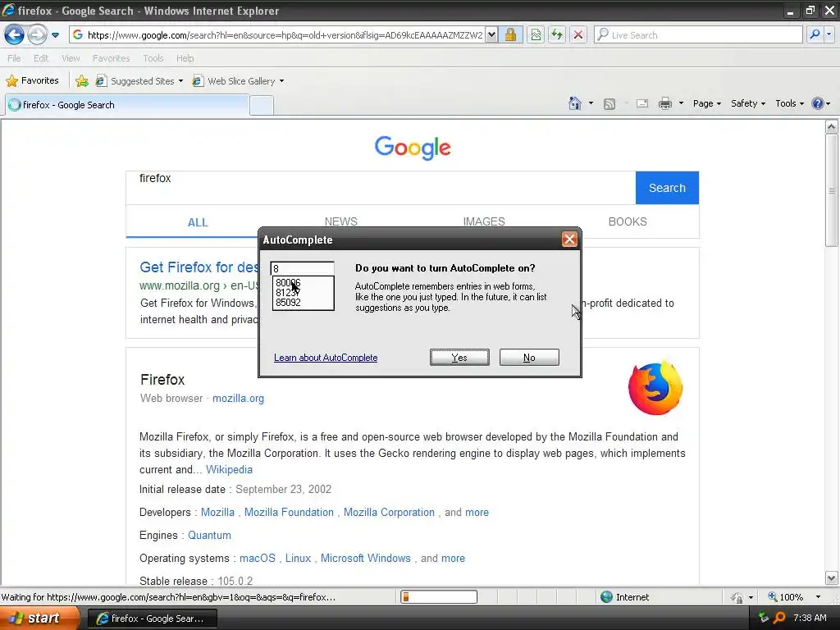
Task: Go back using the Back arrow button
Action: 14,34
